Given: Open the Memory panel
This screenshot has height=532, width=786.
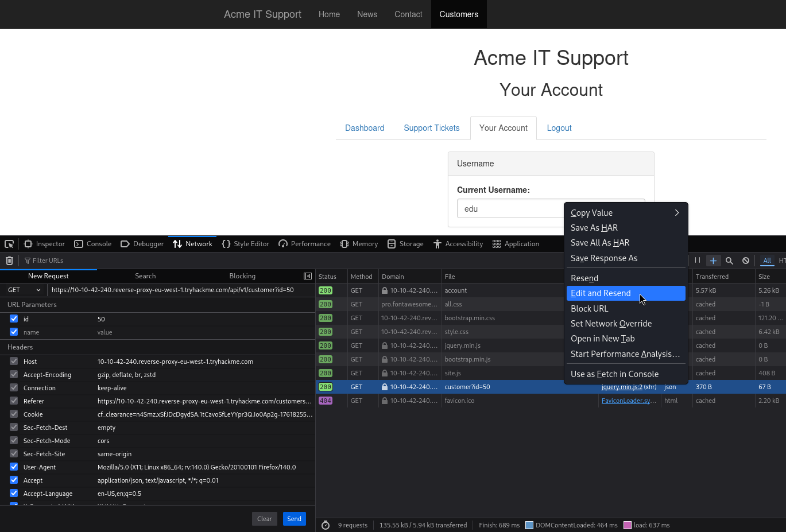Looking at the screenshot, I should click(x=359, y=244).
